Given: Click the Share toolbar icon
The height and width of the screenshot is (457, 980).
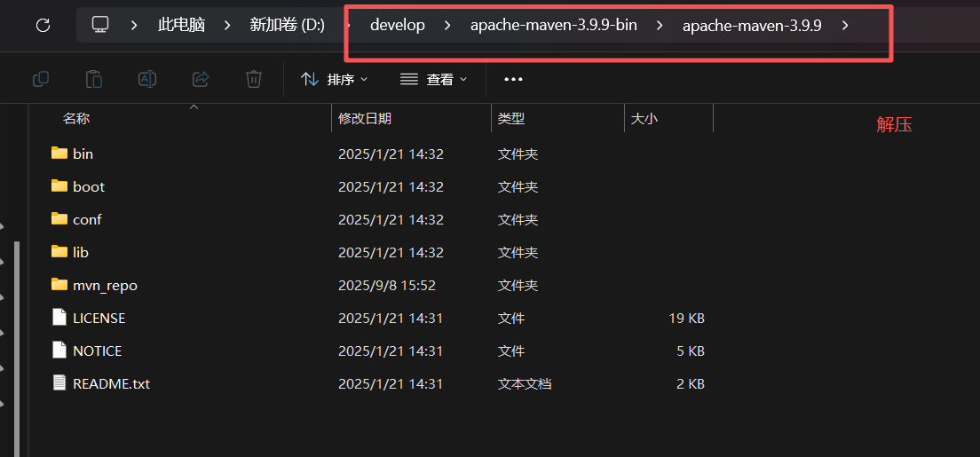Looking at the screenshot, I should (x=200, y=79).
